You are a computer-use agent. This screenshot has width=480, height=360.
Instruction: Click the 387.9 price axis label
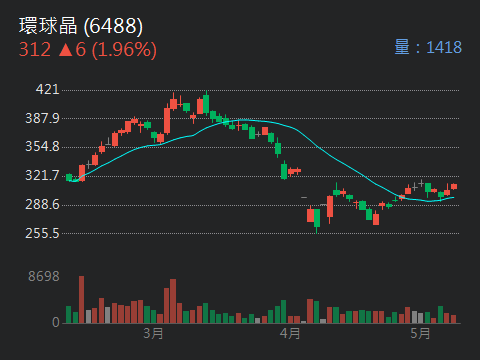click(x=42, y=118)
